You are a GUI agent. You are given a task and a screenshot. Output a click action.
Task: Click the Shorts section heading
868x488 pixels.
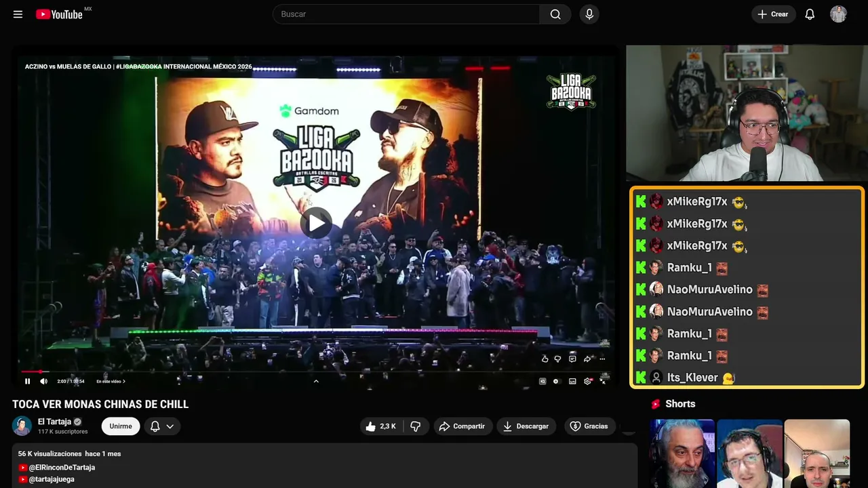pos(680,404)
